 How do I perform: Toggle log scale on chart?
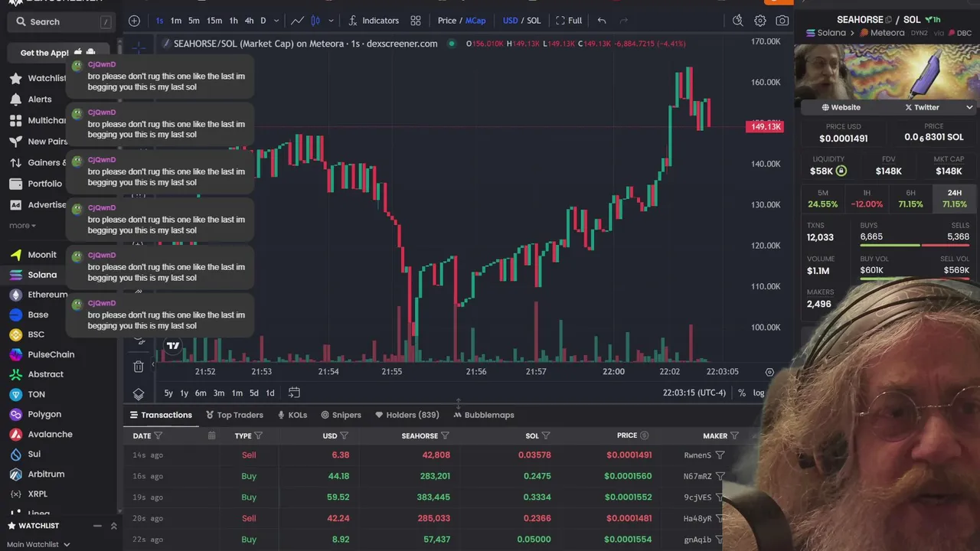coord(759,393)
